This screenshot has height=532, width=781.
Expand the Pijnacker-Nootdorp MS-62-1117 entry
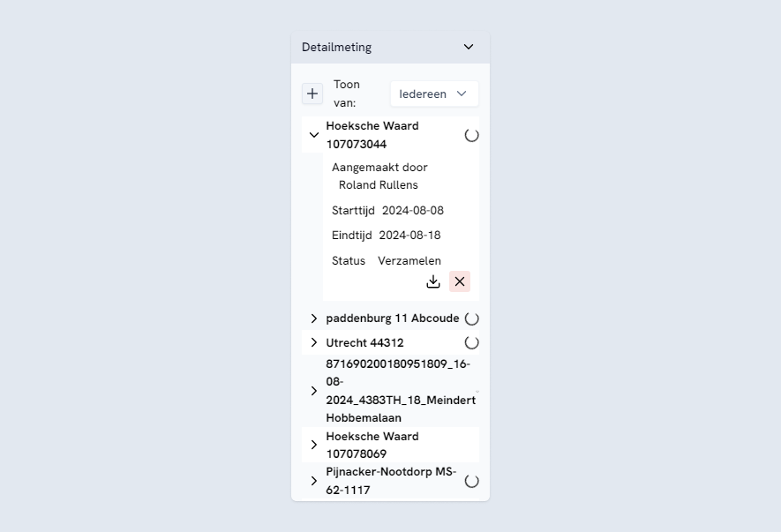314,481
